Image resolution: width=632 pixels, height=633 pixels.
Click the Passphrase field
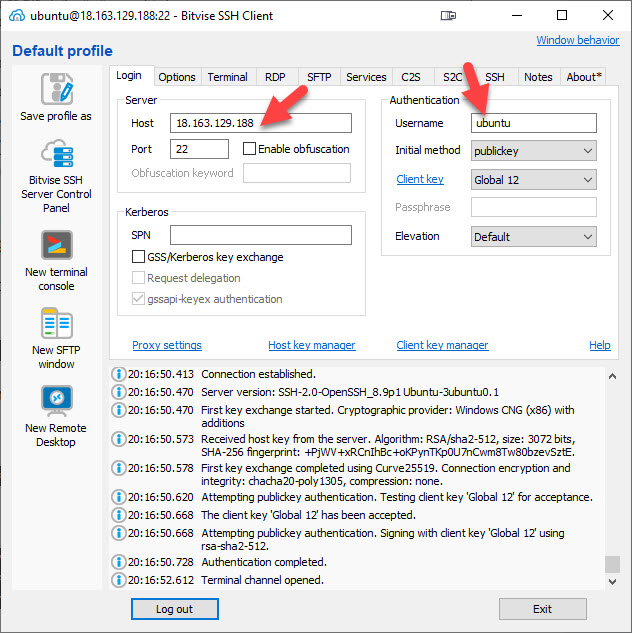pyautogui.click(x=534, y=207)
